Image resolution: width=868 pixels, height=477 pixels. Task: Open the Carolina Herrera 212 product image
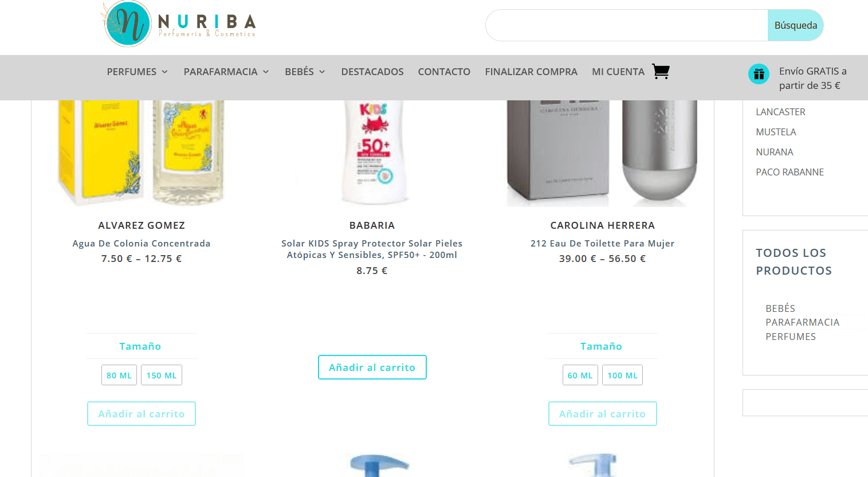click(x=602, y=153)
